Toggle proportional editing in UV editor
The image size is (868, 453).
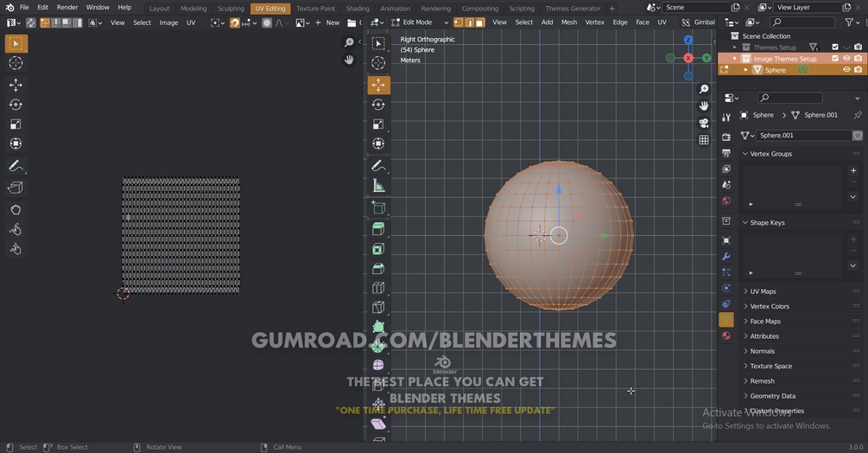pos(267,22)
